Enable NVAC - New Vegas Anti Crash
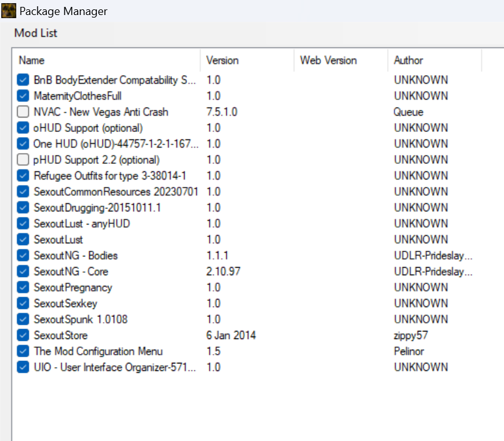 (x=23, y=112)
